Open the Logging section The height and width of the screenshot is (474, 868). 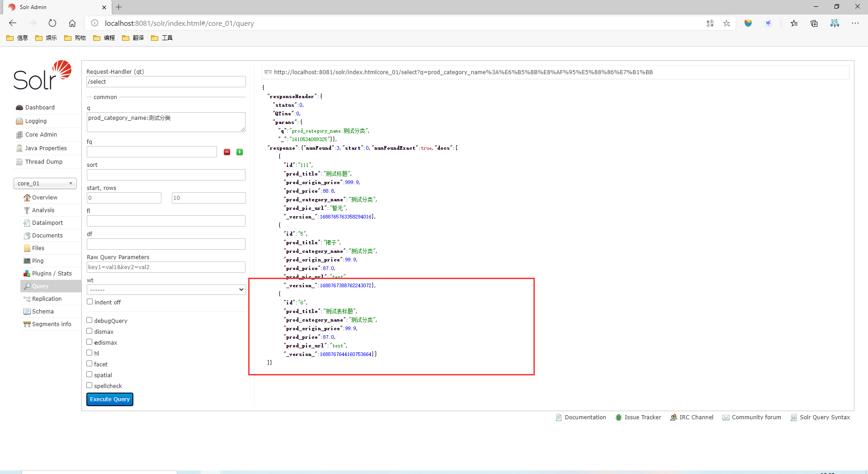[x=36, y=121]
